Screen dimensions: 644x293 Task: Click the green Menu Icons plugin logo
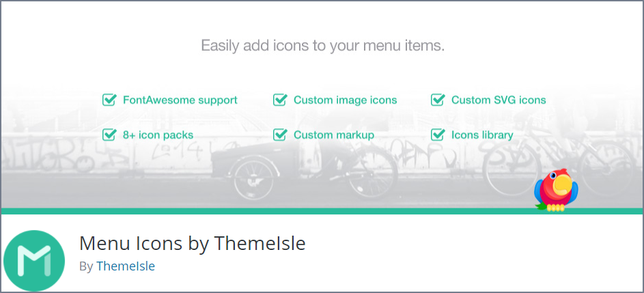[34, 260]
